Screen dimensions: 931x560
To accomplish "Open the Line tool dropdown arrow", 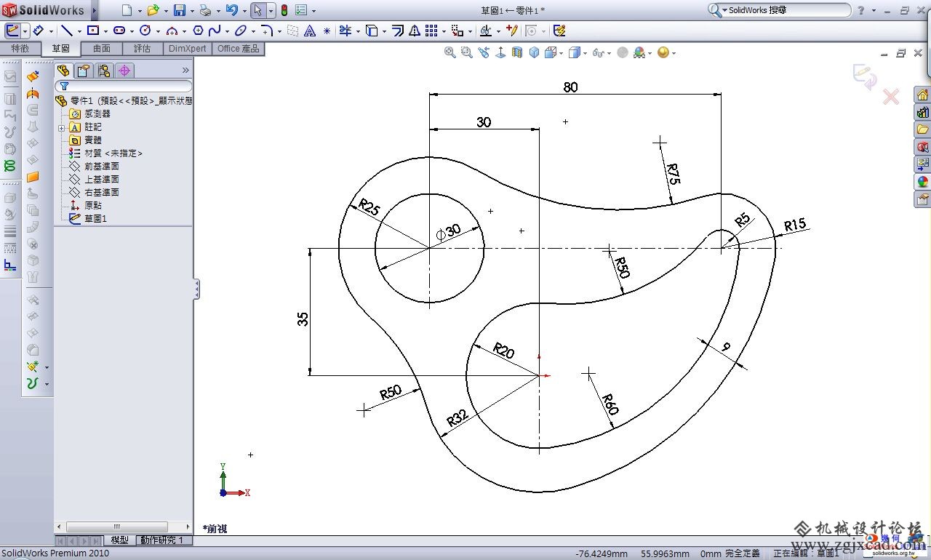I will [79, 31].
